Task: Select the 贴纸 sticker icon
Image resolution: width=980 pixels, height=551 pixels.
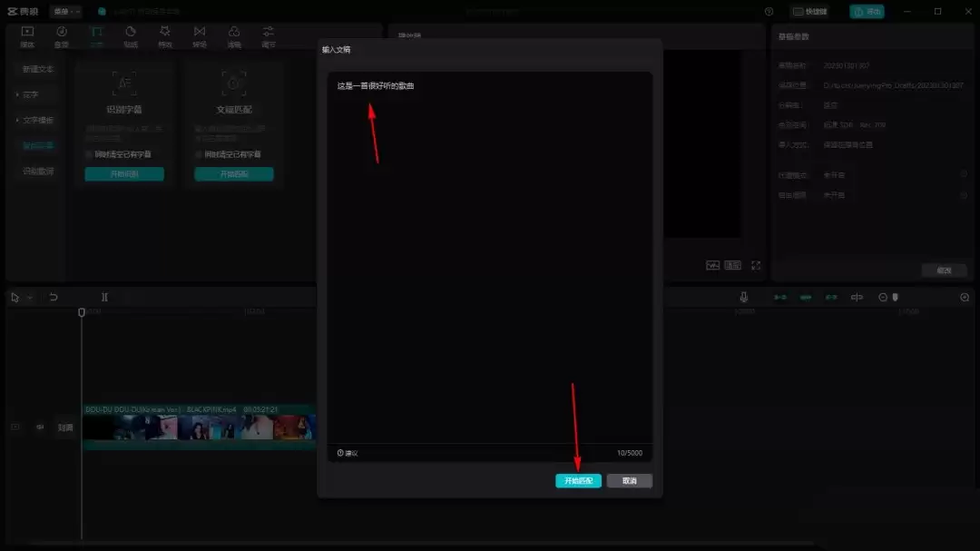Action: (x=131, y=36)
